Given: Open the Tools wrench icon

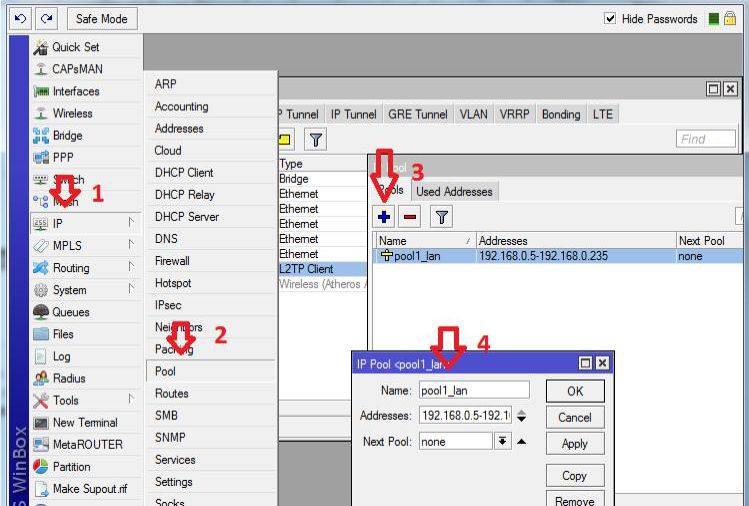Looking at the screenshot, I should point(41,400).
